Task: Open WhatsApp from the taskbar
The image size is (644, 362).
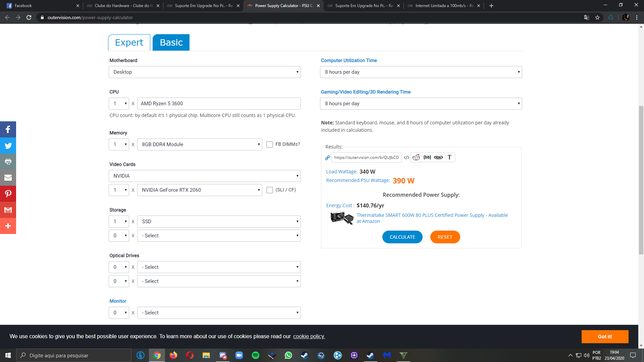Action: click(288, 355)
